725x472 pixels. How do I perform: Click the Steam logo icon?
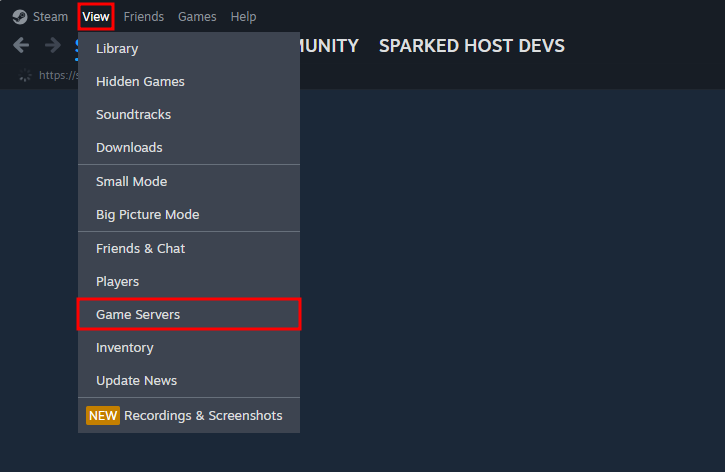[x=20, y=17]
